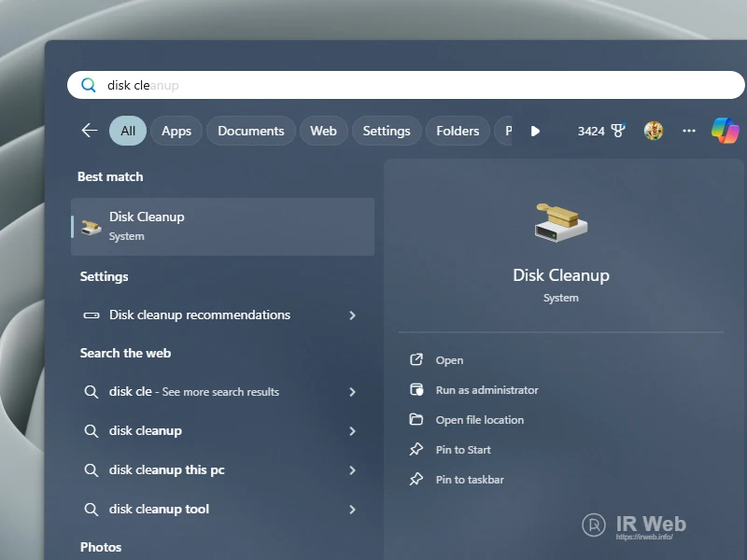Select the Documents filter tab
This screenshot has width=747, height=560.
pyautogui.click(x=250, y=131)
